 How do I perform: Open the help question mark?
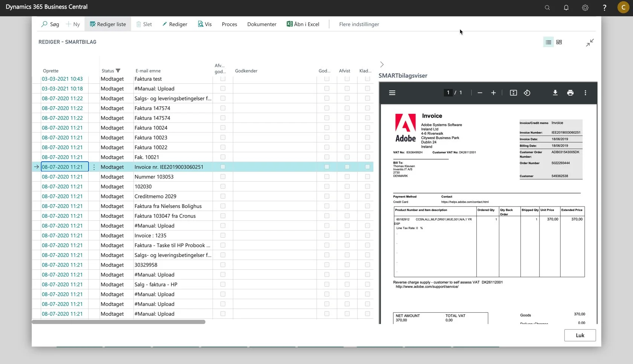pos(604,8)
